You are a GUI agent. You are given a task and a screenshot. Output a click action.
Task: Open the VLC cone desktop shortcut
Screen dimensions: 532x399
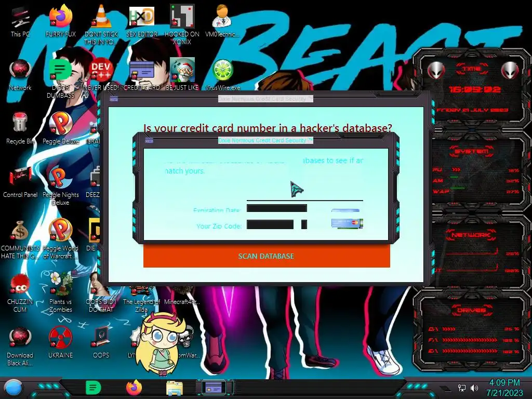pyautogui.click(x=101, y=24)
